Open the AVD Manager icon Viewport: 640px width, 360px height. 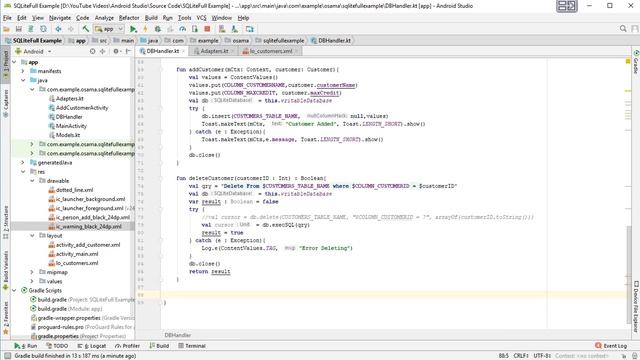(222, 29)
